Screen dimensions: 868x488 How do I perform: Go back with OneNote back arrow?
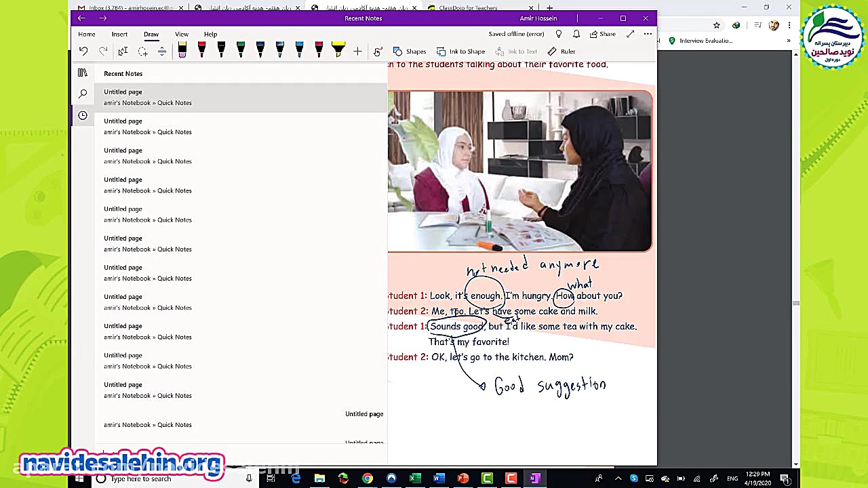(82, 18)
